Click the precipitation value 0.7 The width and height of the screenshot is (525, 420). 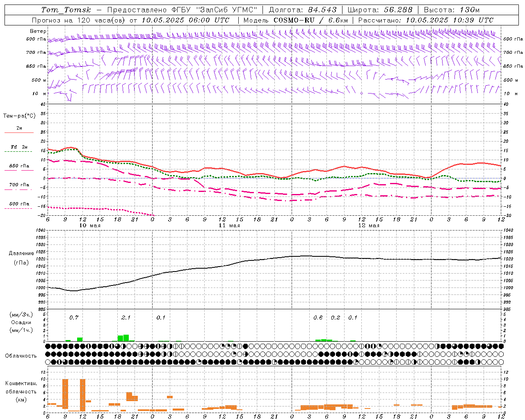point(74,318)
